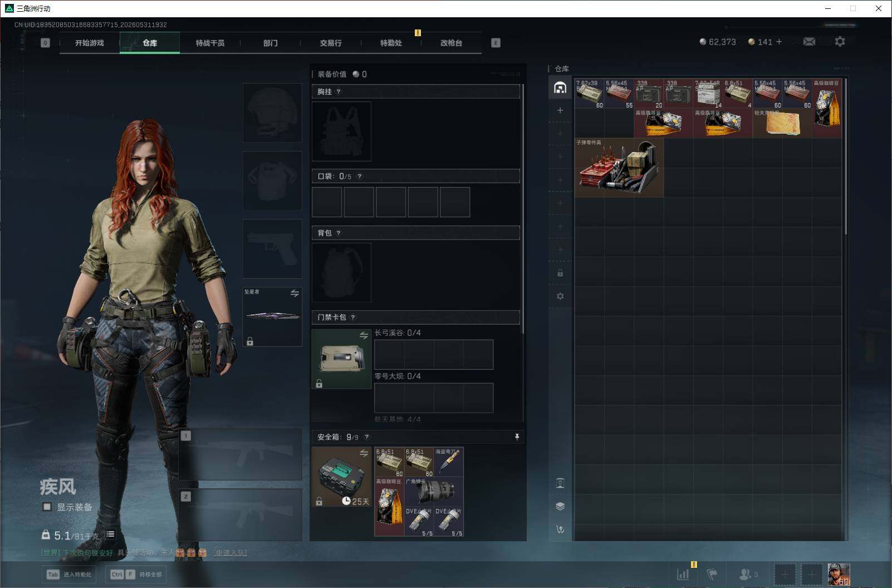
Task: Open player avatar in bottom right
Action: pyautogui.click(x=839, y=574)
